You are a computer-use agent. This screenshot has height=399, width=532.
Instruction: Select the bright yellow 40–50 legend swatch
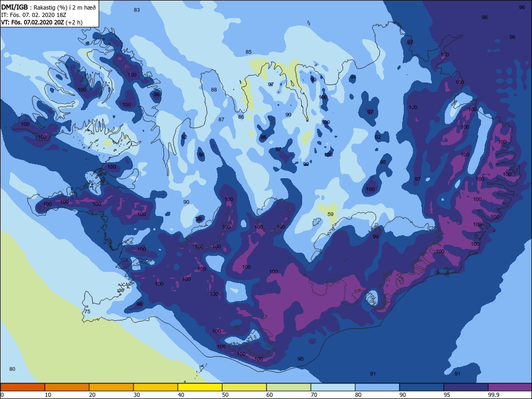pos(200,387)
